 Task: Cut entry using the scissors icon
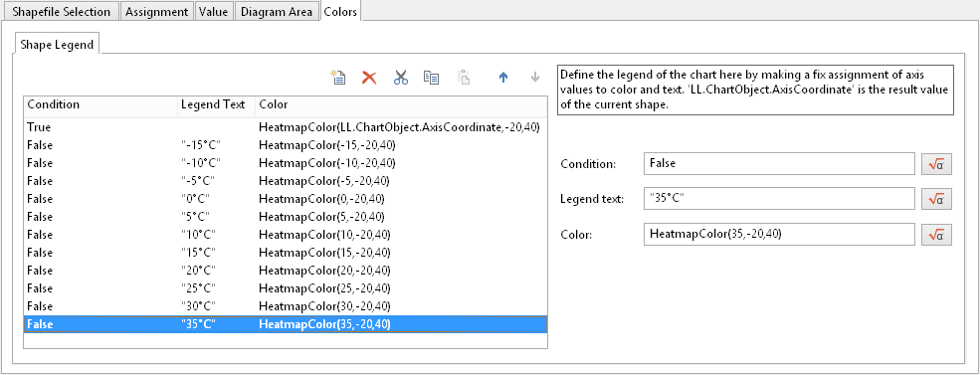pyautogui.click(x=401, y=78)
